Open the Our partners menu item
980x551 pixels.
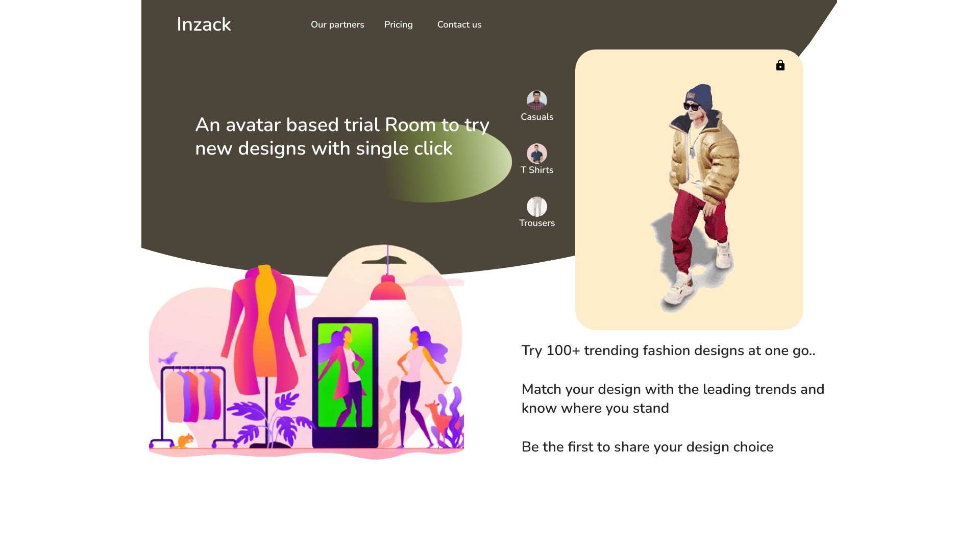[x=337, y=24]
